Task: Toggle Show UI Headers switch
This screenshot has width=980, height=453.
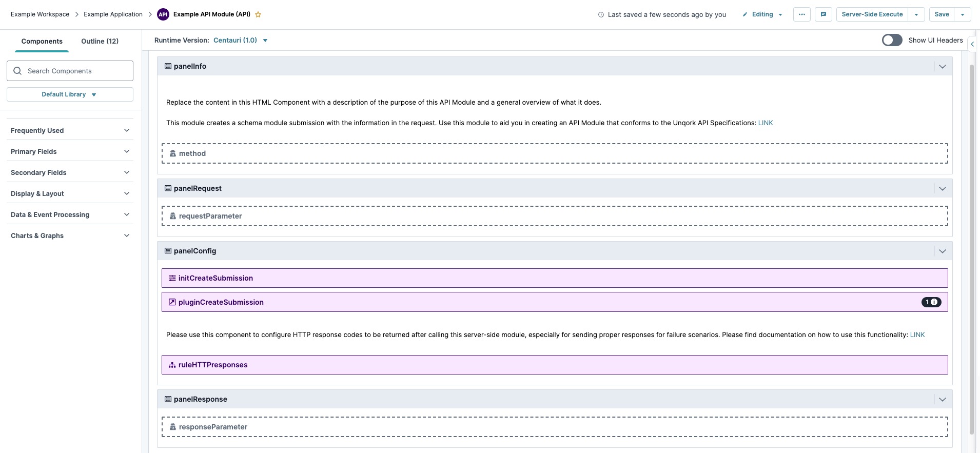Action: pos(892,40)
